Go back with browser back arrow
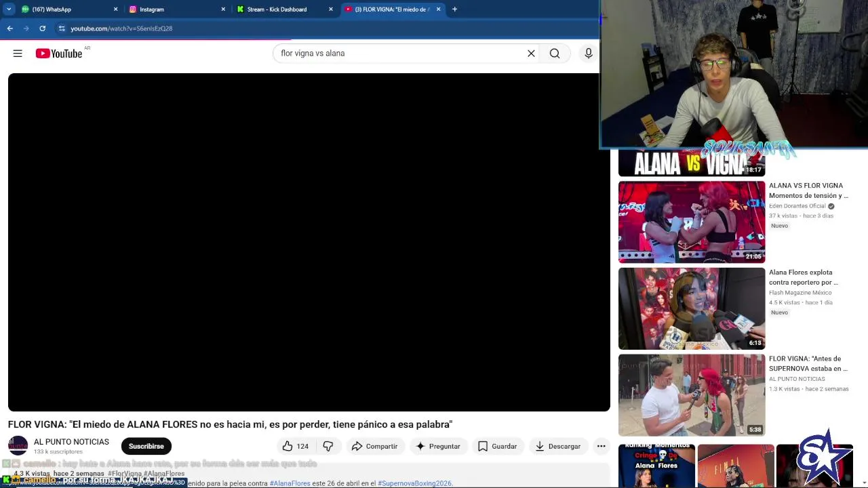 9,28
